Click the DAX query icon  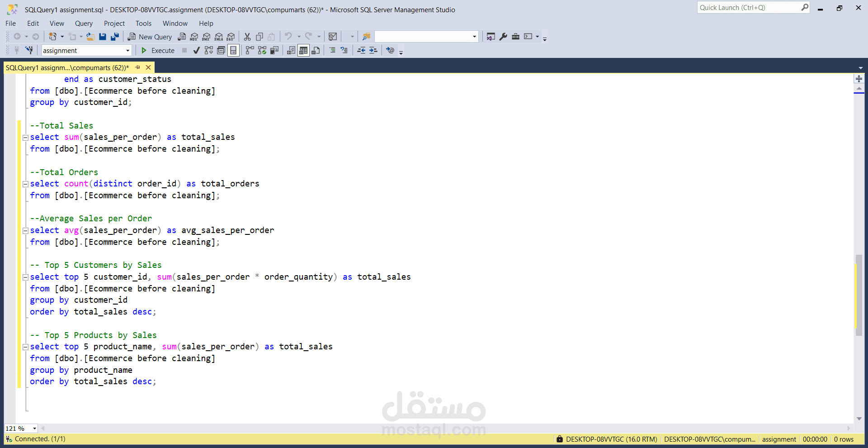[231, 37]
